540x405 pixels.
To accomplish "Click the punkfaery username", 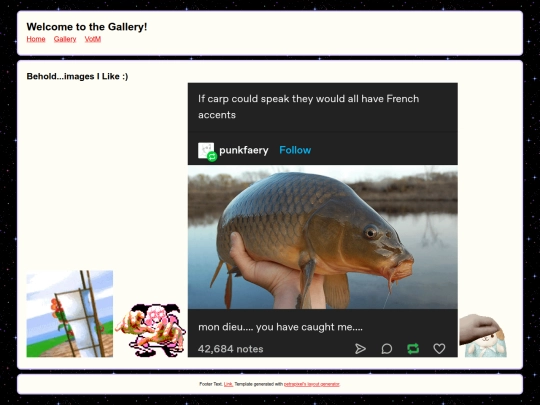I will click(244, 150).
